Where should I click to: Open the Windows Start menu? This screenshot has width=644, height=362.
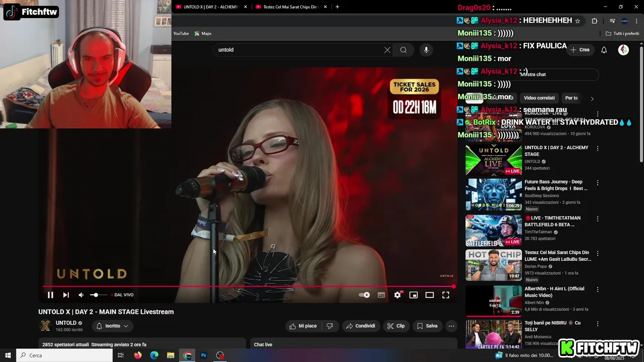click(8, 355)
